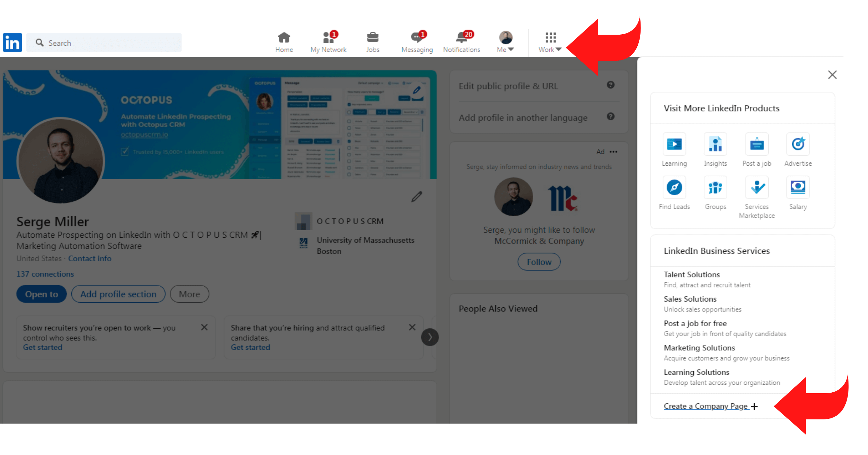The width and height of the screenshot is (868, 455).
Task: Click the Follow McCormick & Company button
Action: (539, 261)
